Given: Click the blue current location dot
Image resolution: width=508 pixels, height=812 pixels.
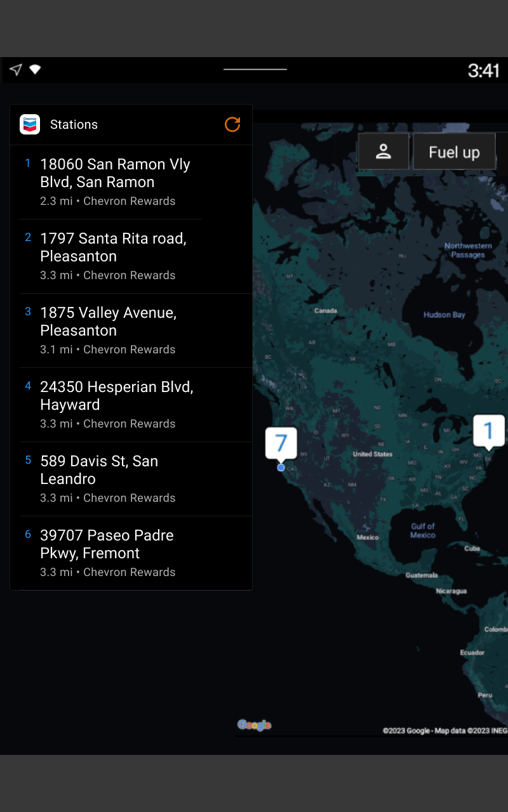Looking at the screenshot, I should [281, 468].
